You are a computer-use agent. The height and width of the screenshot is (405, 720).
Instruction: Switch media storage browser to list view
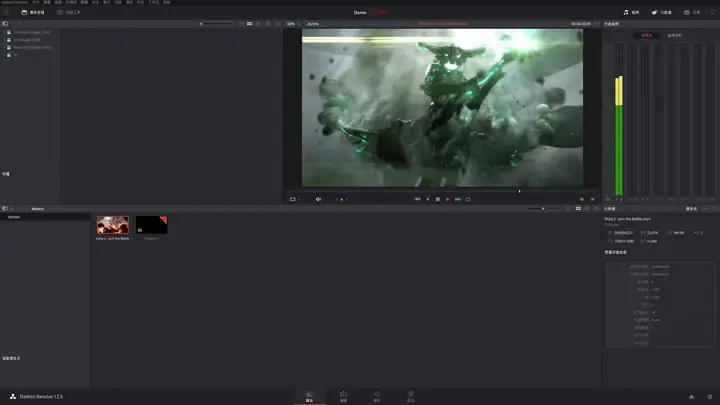pos(258,23)
